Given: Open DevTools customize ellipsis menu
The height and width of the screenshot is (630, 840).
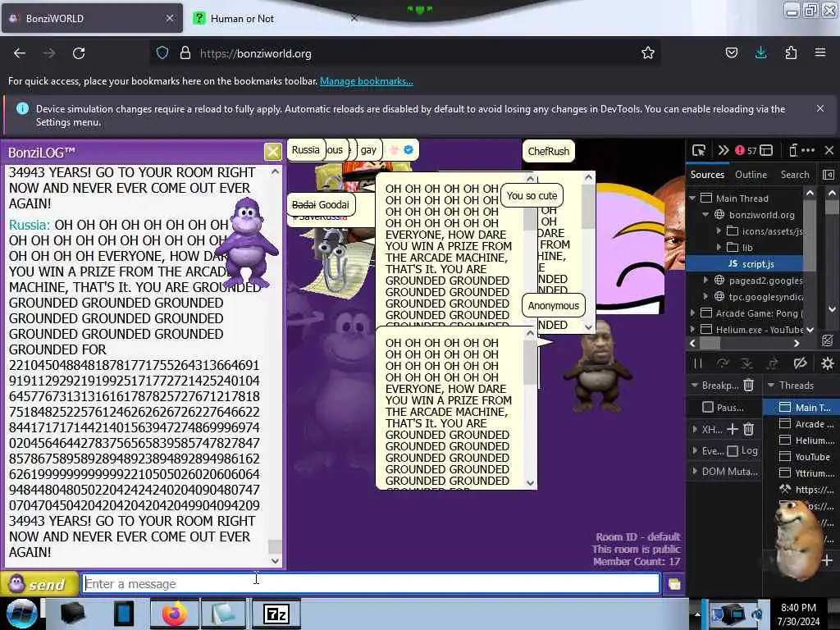Looking at the screenshot, I should coord(808,151).
